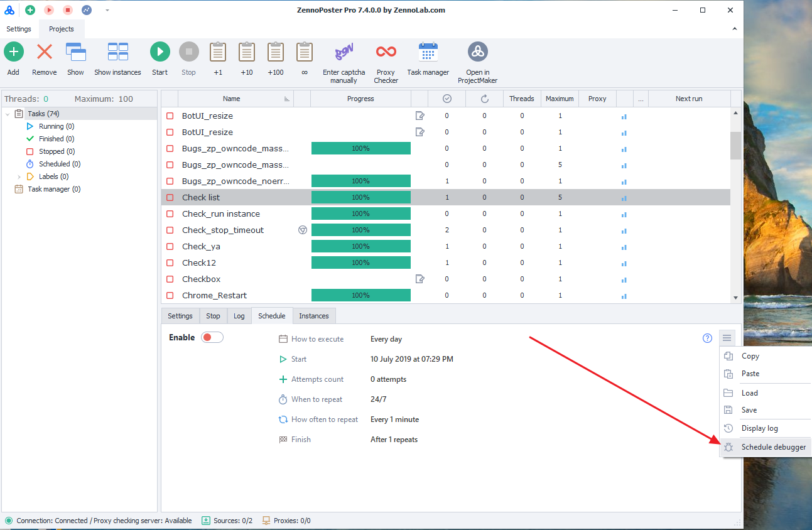The height and width of the screenshot is (530, 812).
Task: Click Show instances toolbar icon
Action: point(117,52)
